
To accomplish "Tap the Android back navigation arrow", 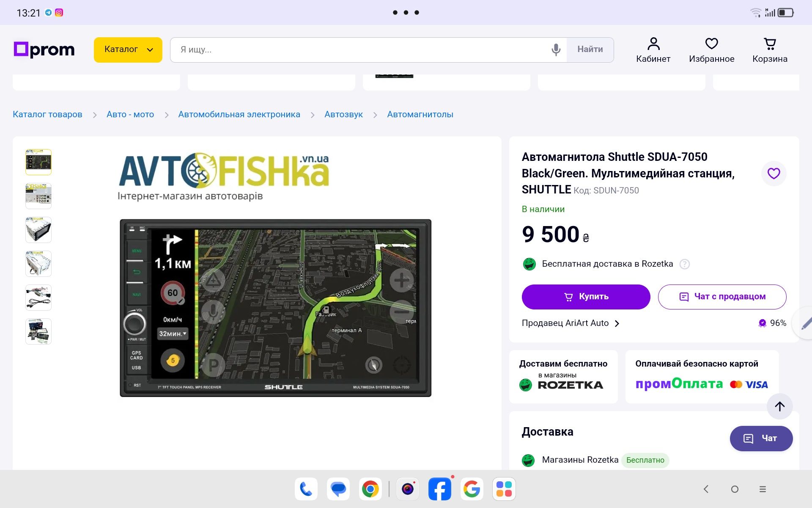I will 706,489.
